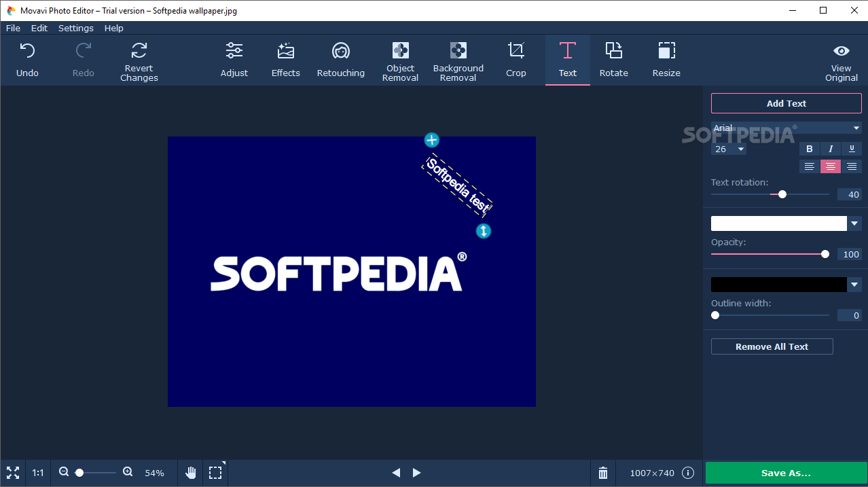Open the Edit menu
868x487 pixels.
coord(39,28)
